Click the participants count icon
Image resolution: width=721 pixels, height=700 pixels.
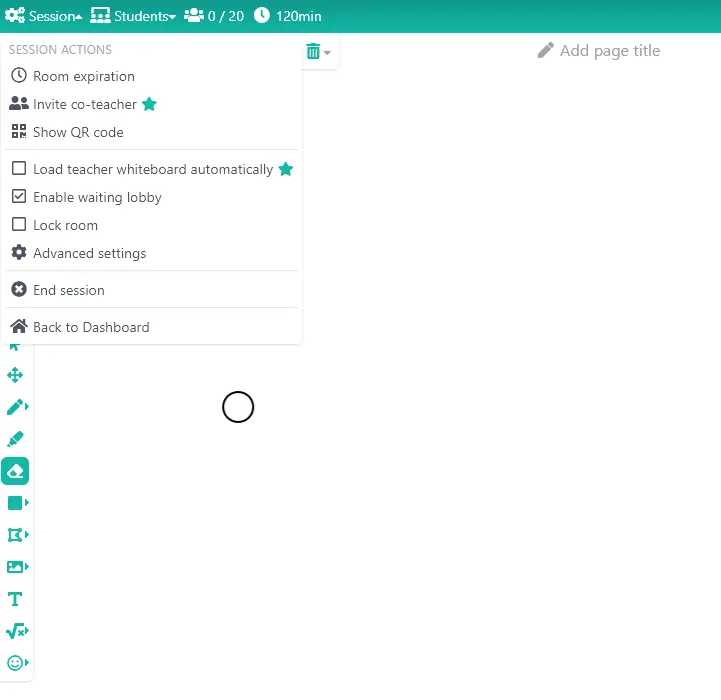(194, 16)
